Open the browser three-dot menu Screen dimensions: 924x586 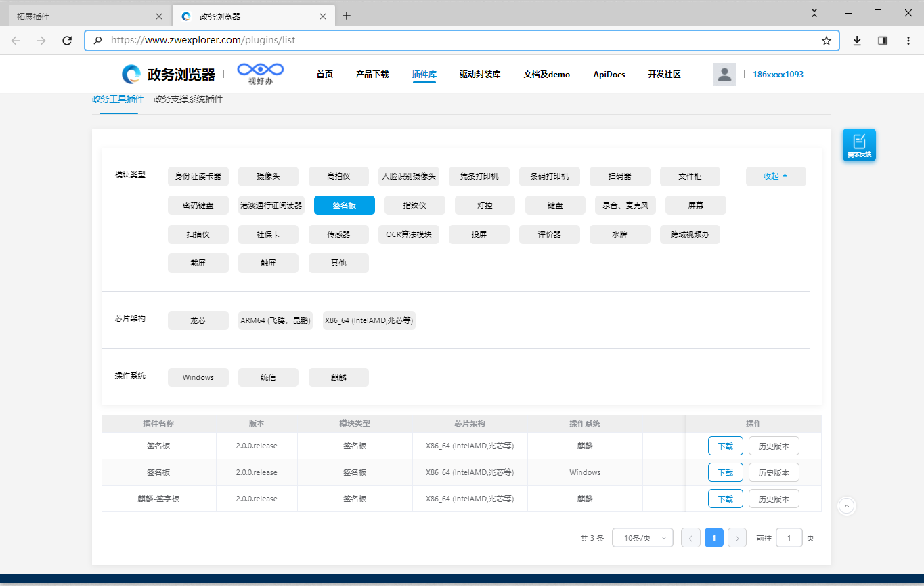[x=908, y=41]
